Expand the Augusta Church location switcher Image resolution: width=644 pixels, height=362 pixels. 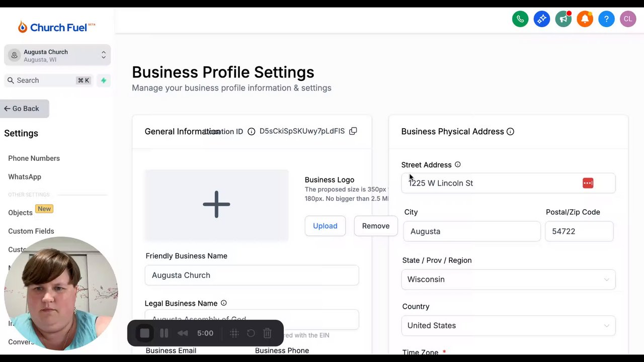tap(57, 55)
